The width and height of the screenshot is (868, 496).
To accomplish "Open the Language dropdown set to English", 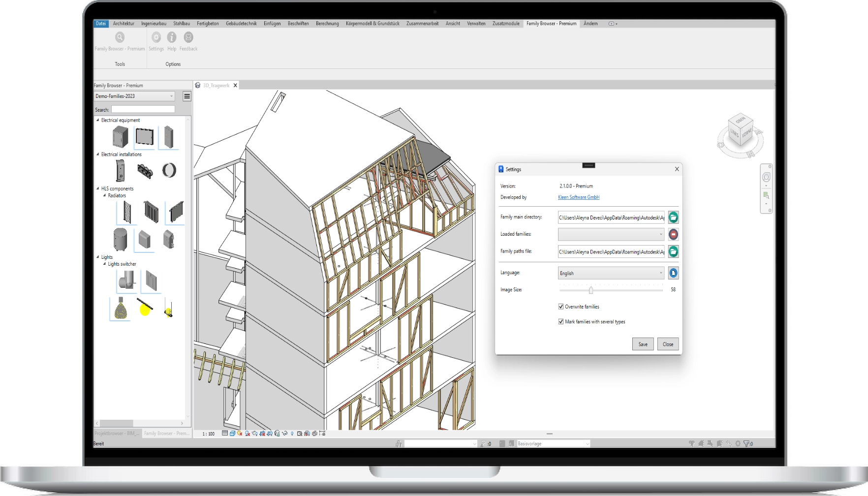I will [611, 273].
